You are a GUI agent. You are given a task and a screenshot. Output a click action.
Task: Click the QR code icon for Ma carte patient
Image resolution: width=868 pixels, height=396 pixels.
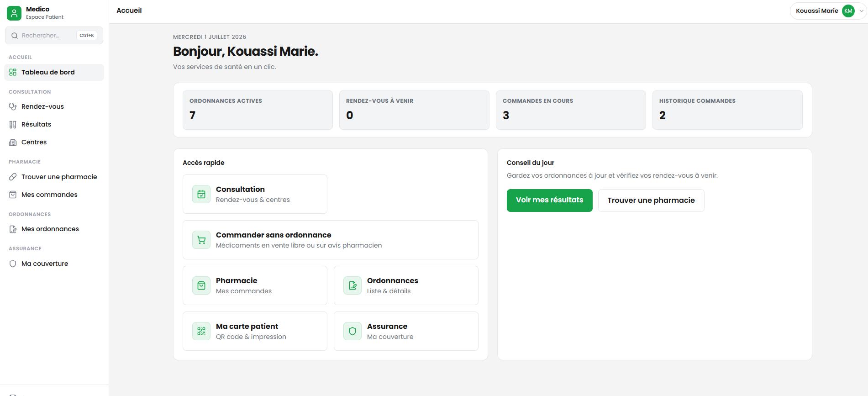(x=201, y=331)
